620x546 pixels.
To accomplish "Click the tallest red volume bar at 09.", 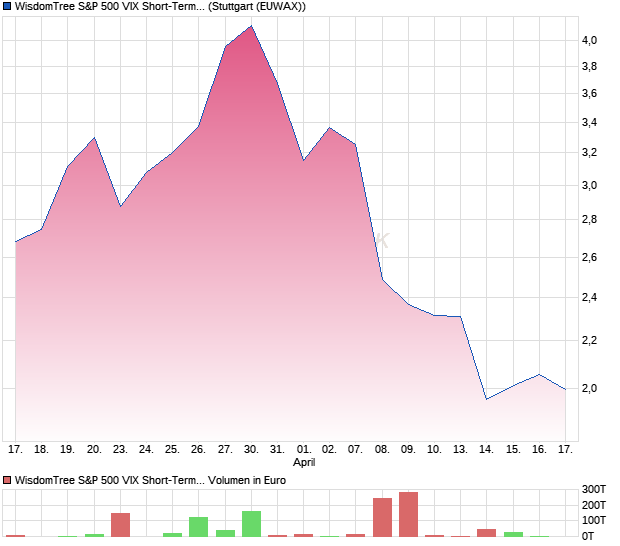I will (x=408, y=514).
